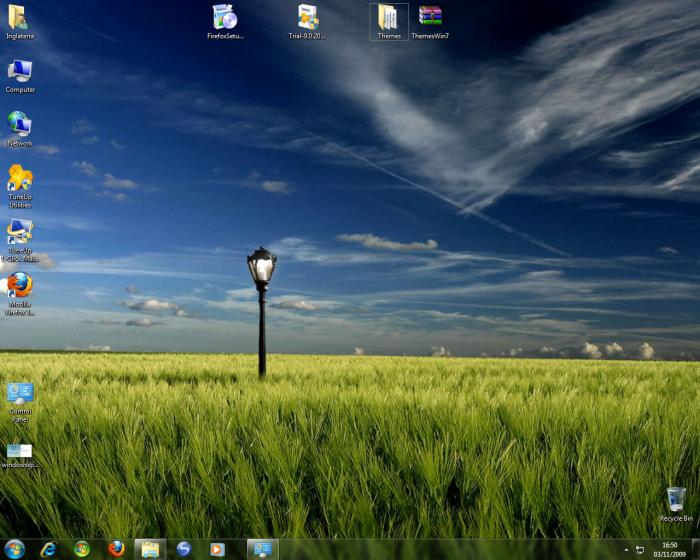Open the media player taskbar icon
The image size is (700, 560).
point(217,549)
